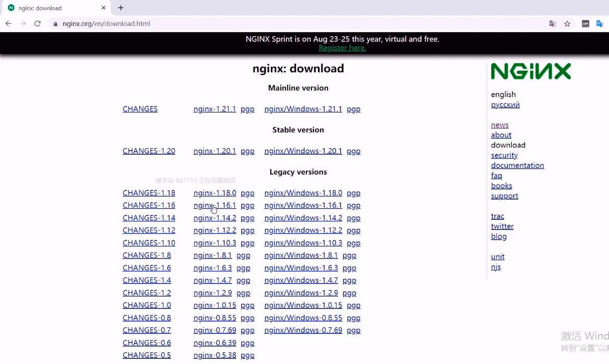This screenshot has height=364, width=609.
Task: Open pgp link next to nginx-0.5.38
Action: pyautogui.click(x=247, y=355)
